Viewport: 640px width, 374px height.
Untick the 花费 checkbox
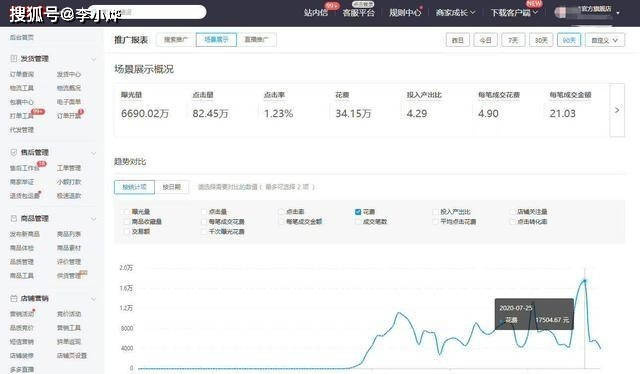pos(358,212)
